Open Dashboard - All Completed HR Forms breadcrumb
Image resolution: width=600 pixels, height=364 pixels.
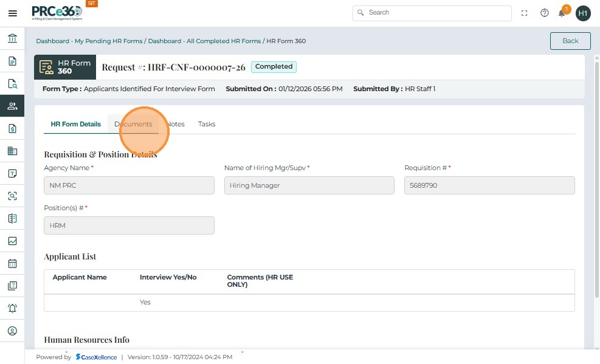[x=204, y=41]
